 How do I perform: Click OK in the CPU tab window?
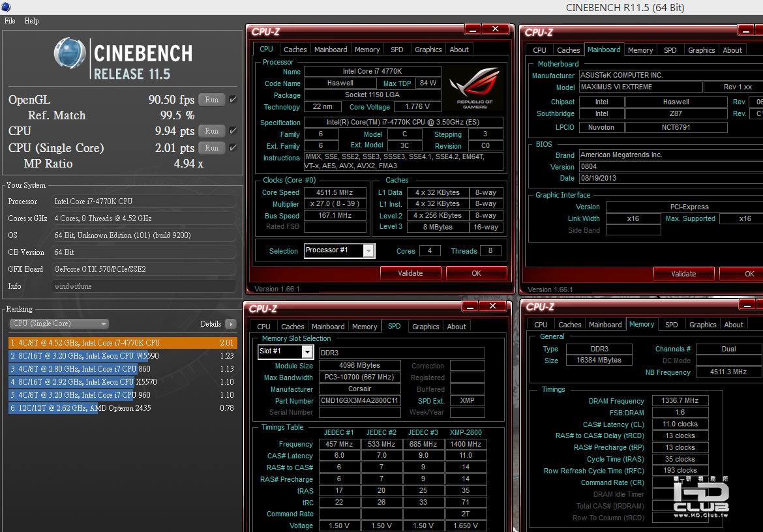pyautogui.click(x=477, y=273)
